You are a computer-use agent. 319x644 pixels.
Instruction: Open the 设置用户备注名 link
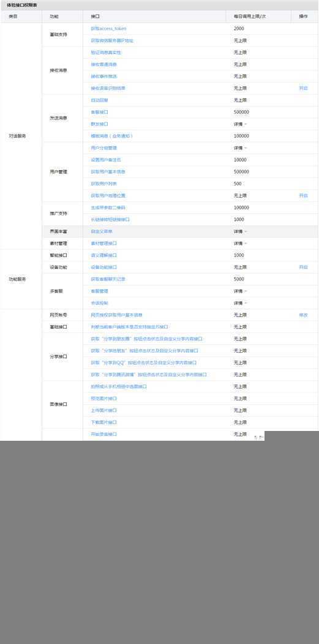(106, 160)
